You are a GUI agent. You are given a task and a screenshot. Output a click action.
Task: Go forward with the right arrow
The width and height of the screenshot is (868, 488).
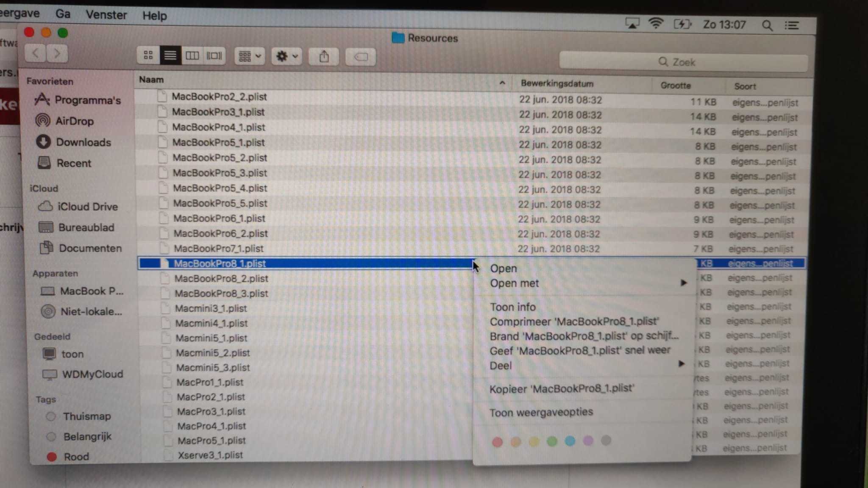pyautogui.click(x=57, y=53)
